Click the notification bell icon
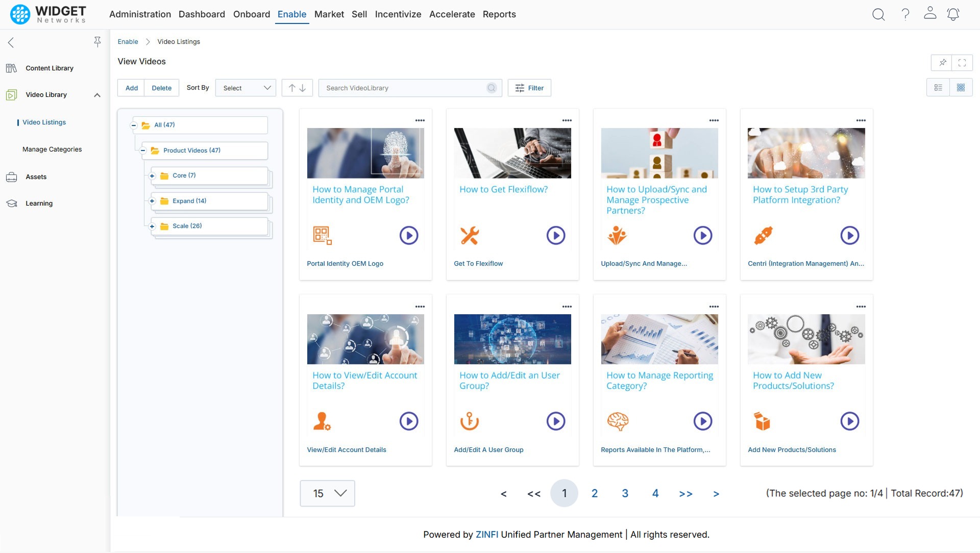 (x=953, y=14)
